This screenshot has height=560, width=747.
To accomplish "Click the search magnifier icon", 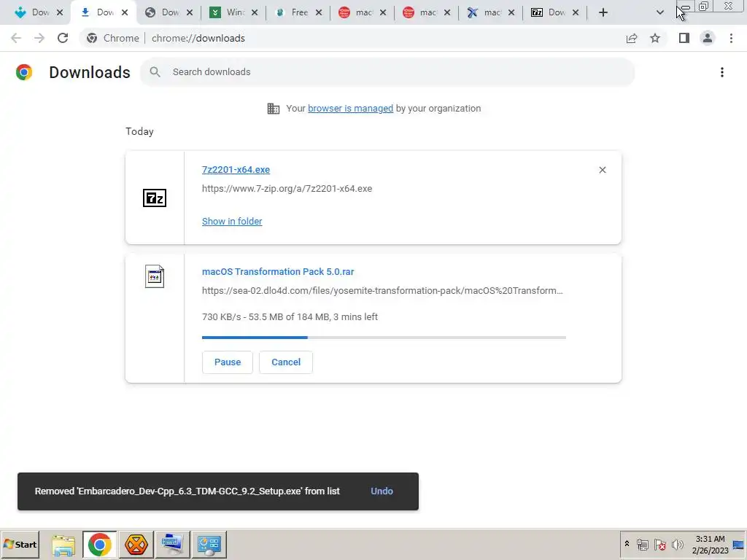I will 155,72.
